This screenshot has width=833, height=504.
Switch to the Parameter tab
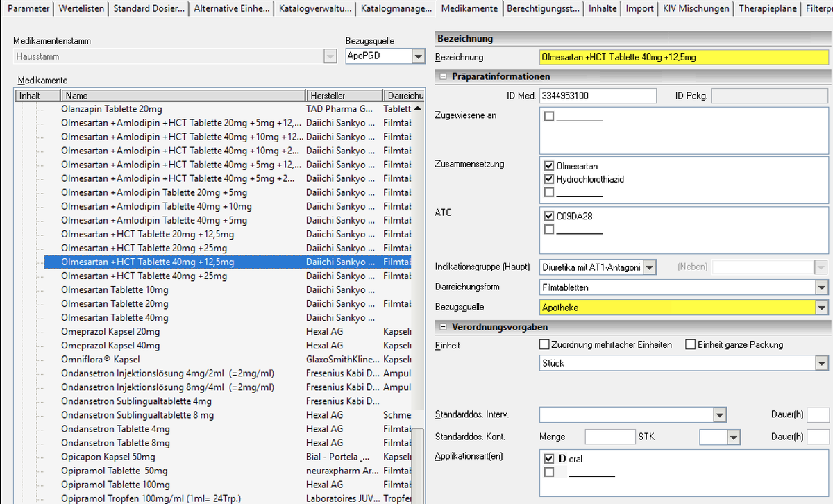click(28, 8)
